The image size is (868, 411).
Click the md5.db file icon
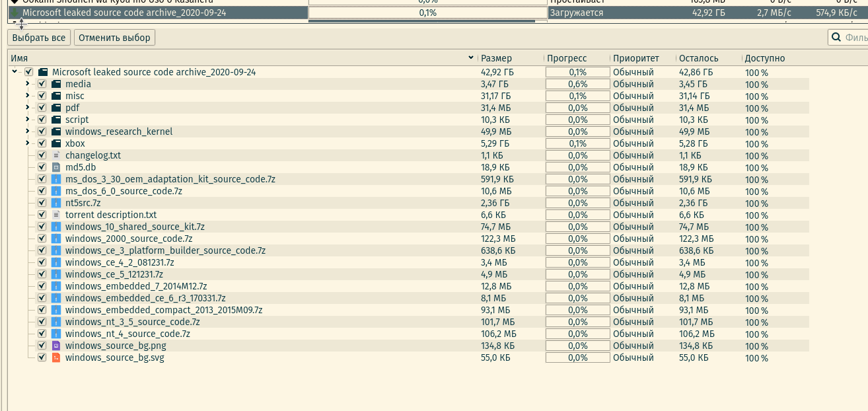pyautogui.click(x=56, y=167)
